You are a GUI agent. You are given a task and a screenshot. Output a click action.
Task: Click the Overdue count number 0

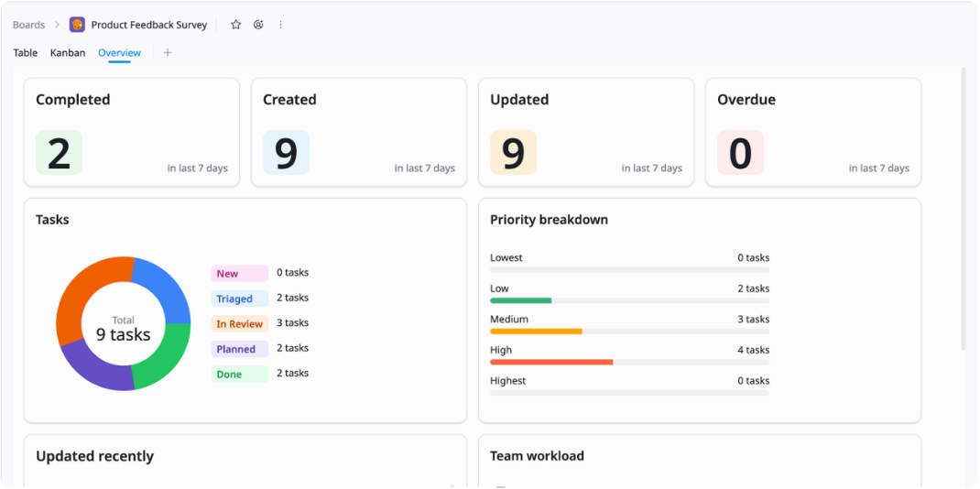[741, 153]
